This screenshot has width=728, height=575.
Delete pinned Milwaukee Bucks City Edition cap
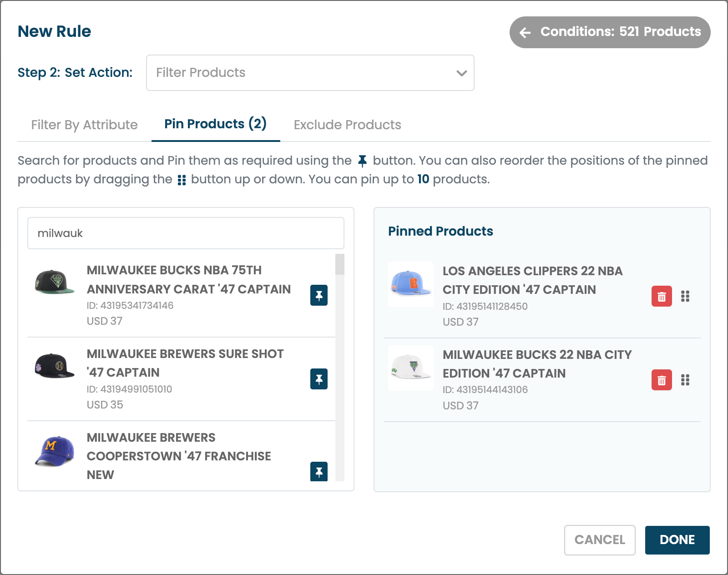(662, 380)
